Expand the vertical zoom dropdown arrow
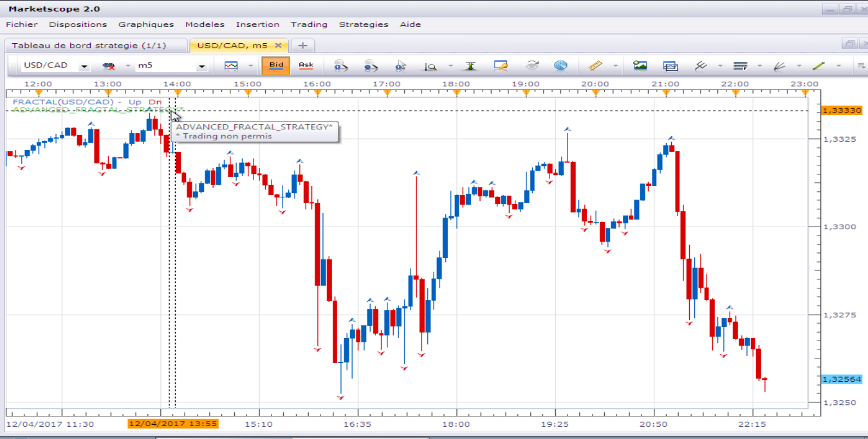The height and width of the screenshot is (439, 868). click(450, 66)
